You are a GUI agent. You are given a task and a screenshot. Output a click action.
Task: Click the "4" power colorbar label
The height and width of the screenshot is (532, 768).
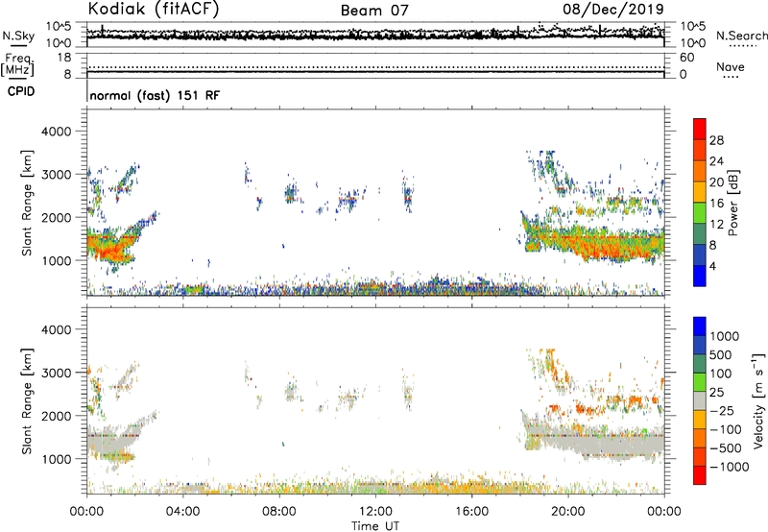click(x=712, y=267)
